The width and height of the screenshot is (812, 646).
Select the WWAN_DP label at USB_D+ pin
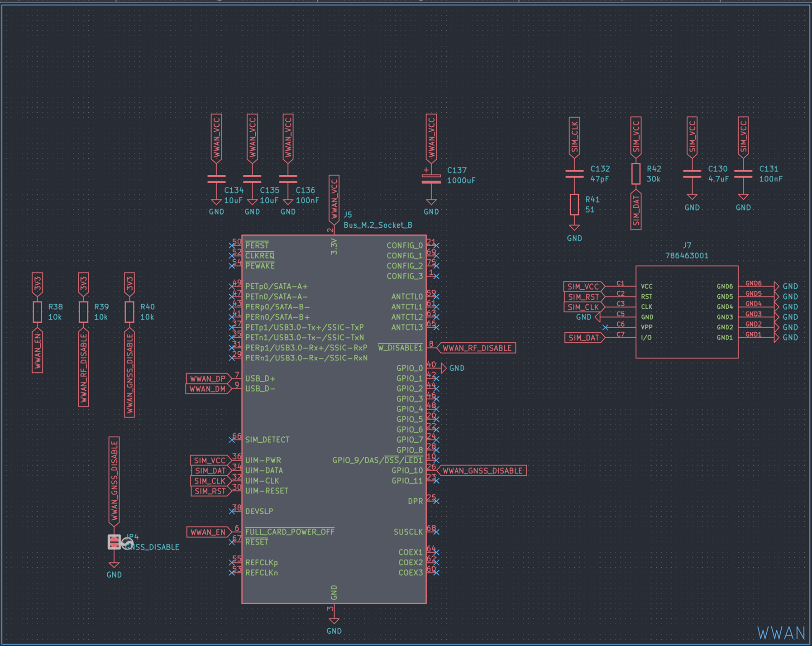pos(208,378)
